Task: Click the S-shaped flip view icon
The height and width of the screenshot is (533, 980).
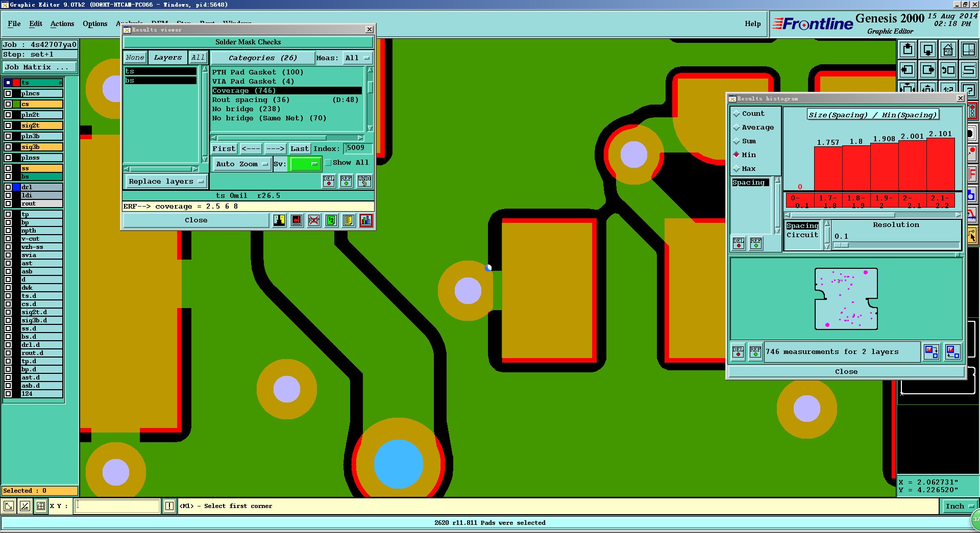Action: [968, 70]
